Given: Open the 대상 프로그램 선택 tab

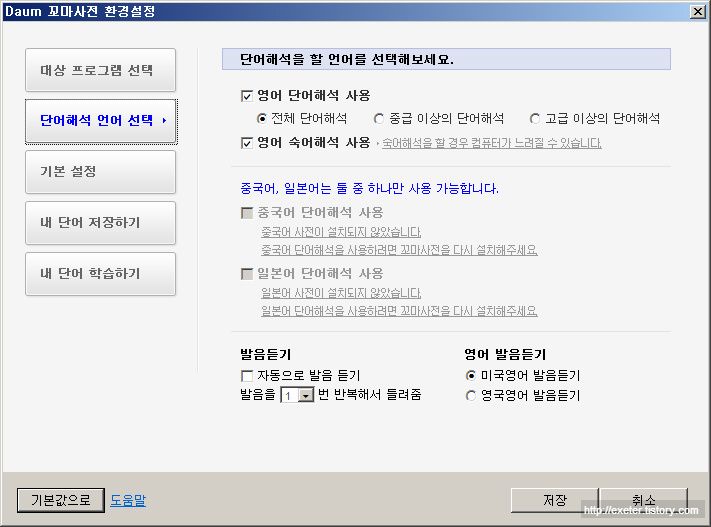Looking at the screenshot, I should [x=100, y=70].
